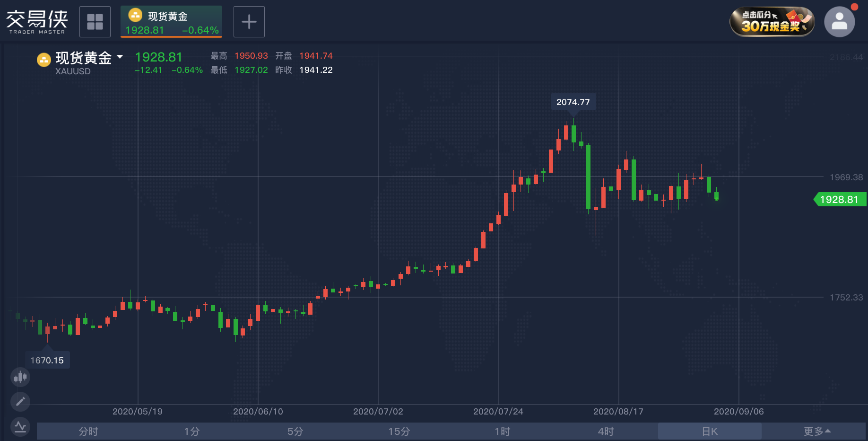Expand the 现货黄金 symbol dropdown arrow
868x441 pixels.
[120, 57]
